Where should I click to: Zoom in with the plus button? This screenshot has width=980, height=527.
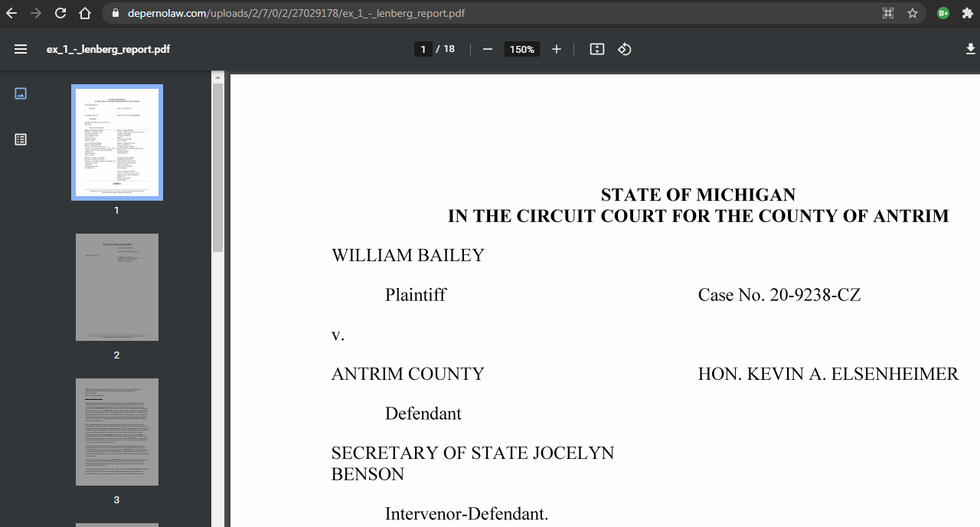click(557, 49)
